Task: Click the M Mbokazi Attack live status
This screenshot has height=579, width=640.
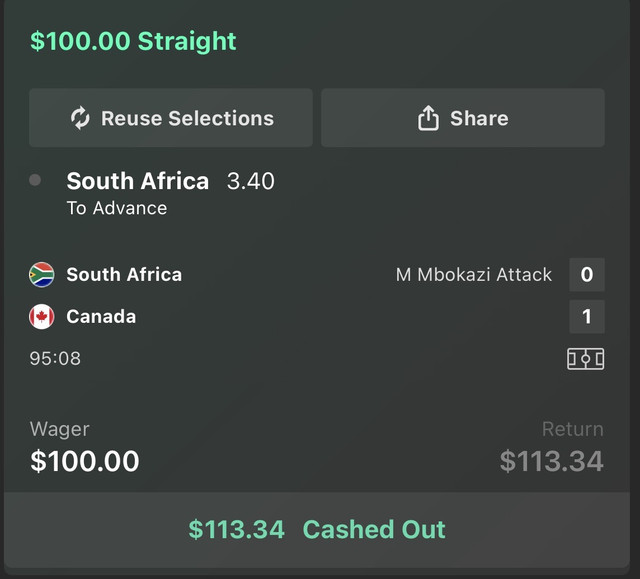Action: point(473,275)
